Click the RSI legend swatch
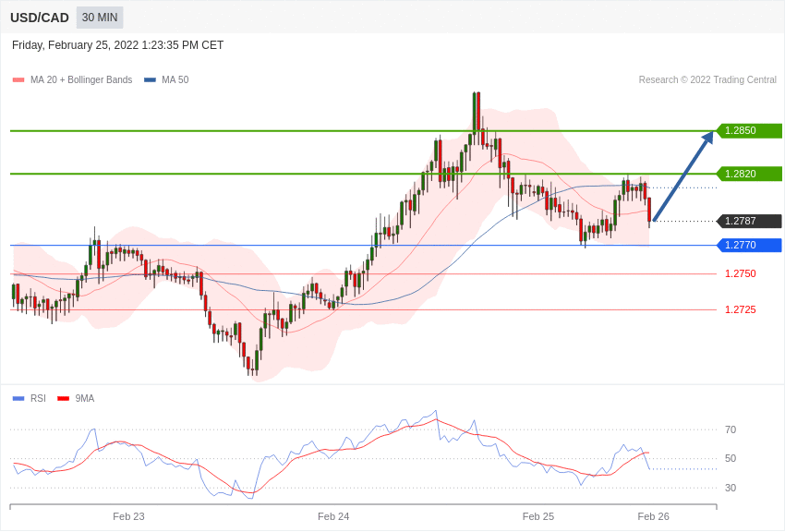Image resolution: width=785 pixels, height=532 pixels. point(18,398)
